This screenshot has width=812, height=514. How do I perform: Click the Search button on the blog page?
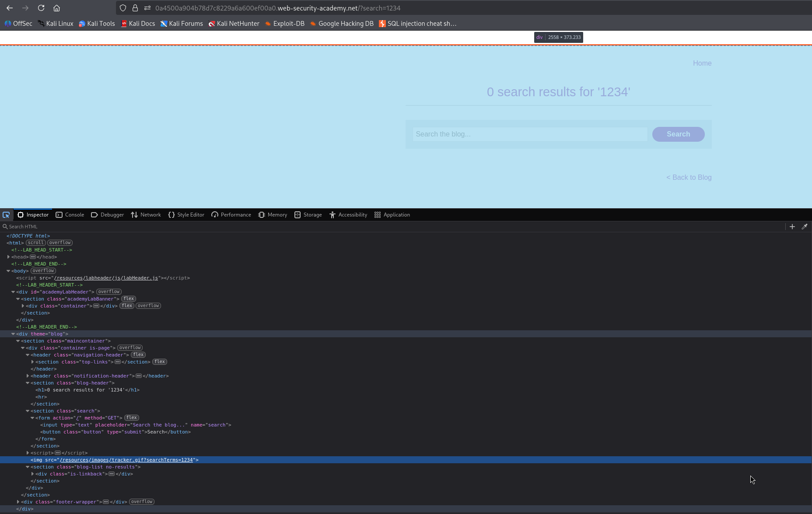point(678,134)
